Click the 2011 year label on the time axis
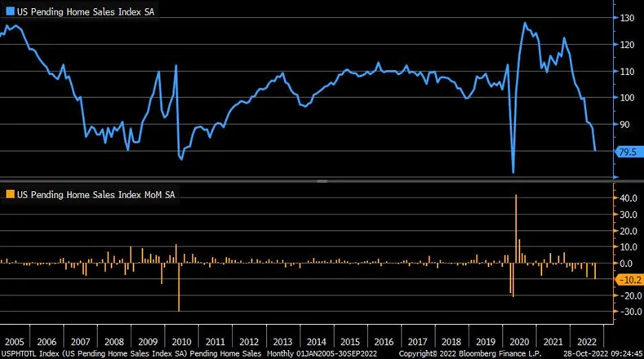 tap(215, 342)
